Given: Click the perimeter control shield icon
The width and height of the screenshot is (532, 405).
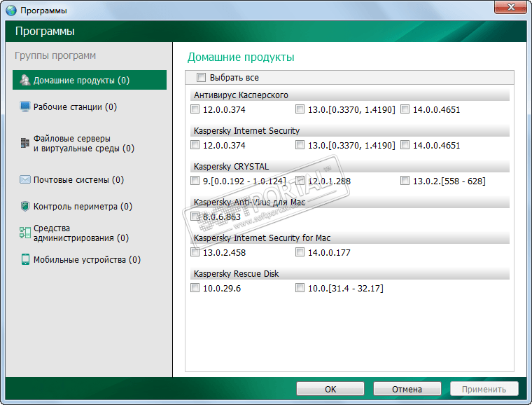Looking at the screenshot, I should pyautogui.click(x=24, y=206).
